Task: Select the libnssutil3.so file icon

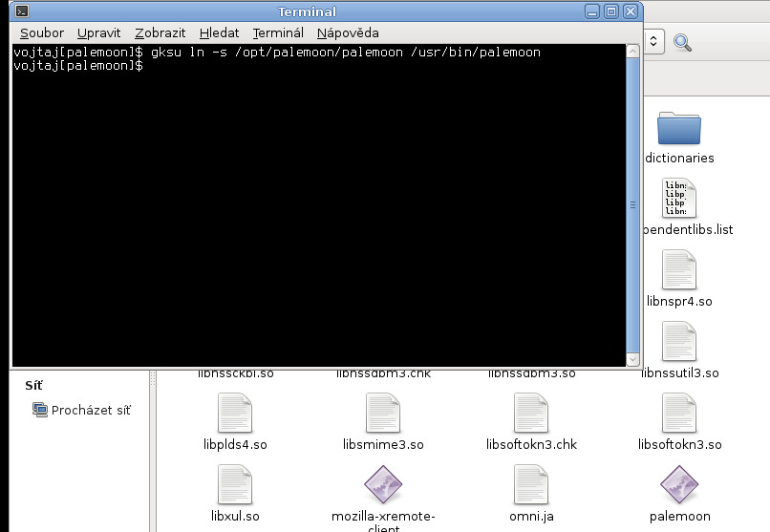Action: click(678, 341)
